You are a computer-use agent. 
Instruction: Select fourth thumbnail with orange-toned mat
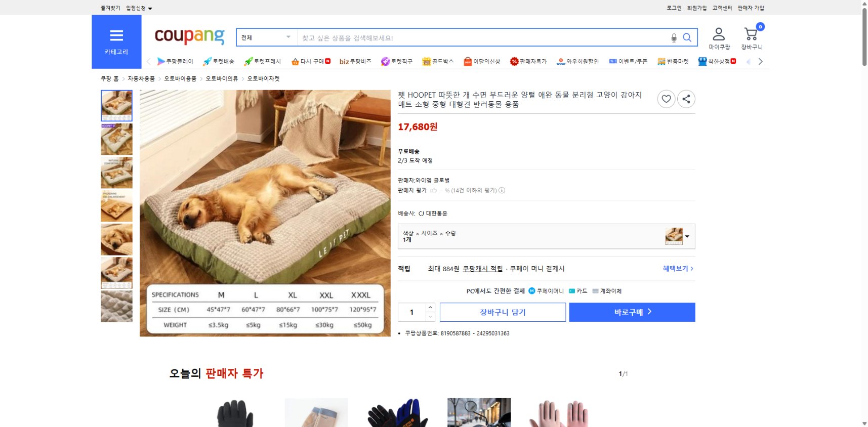pyautogui.click(x=116, y=206)
